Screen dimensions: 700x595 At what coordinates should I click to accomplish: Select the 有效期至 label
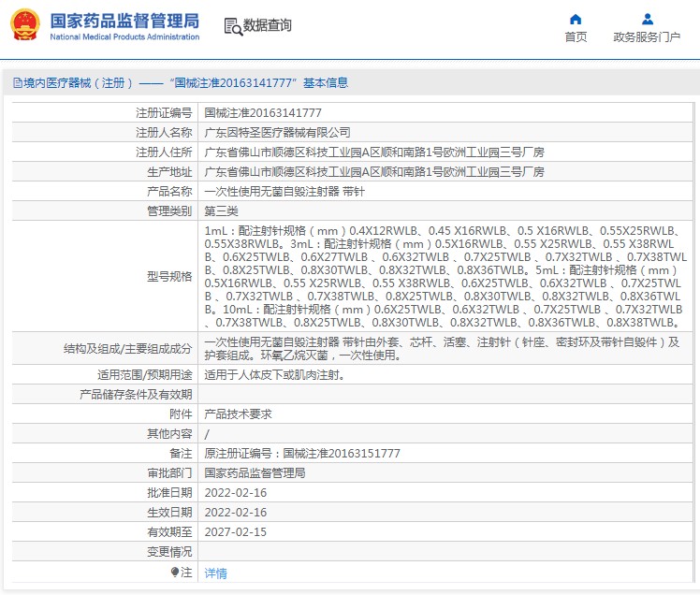pyautogui.click(x=169, y=532)
